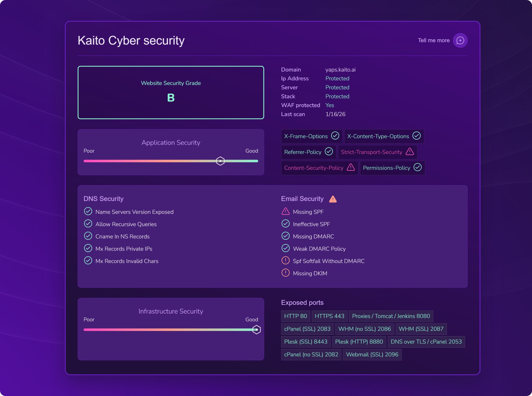Click the Name Servers Version Exposed check
The width and height of the screenshot is (532, 396).
click(88, 211)
